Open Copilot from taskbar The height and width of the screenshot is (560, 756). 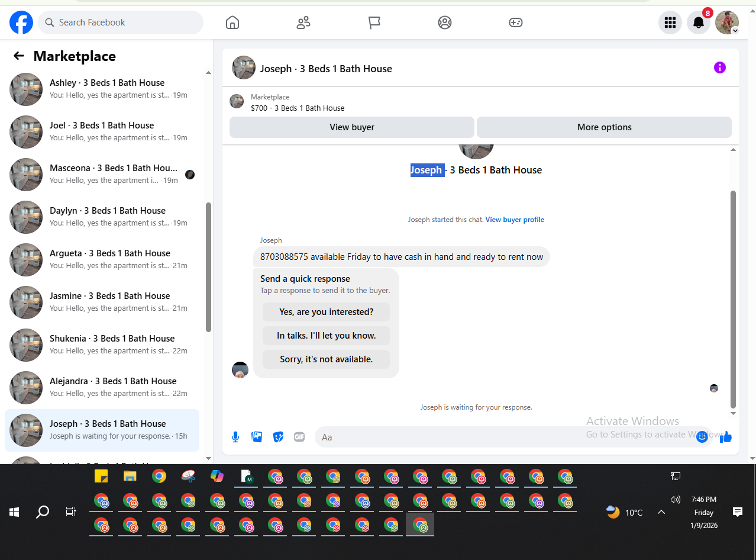[217, 476]
